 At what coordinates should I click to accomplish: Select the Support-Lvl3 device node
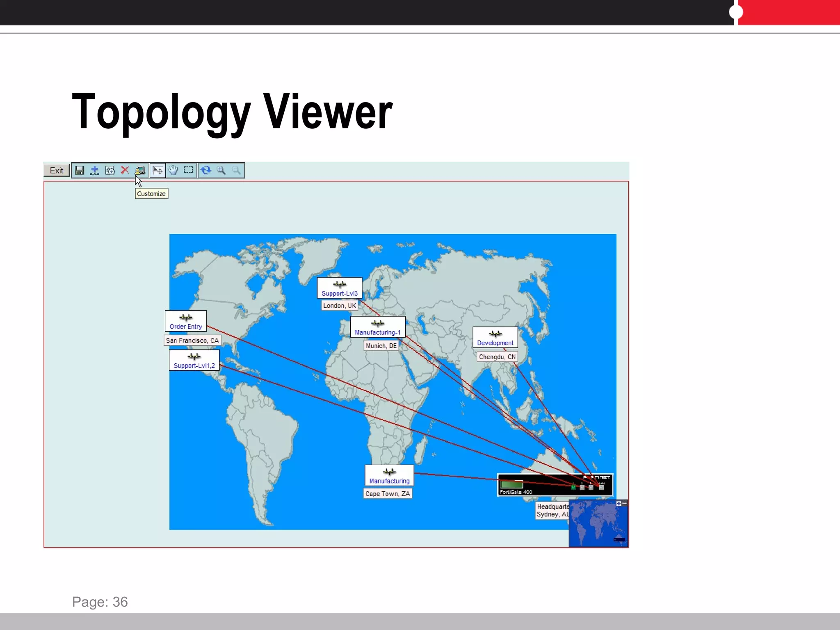point(339,288)
